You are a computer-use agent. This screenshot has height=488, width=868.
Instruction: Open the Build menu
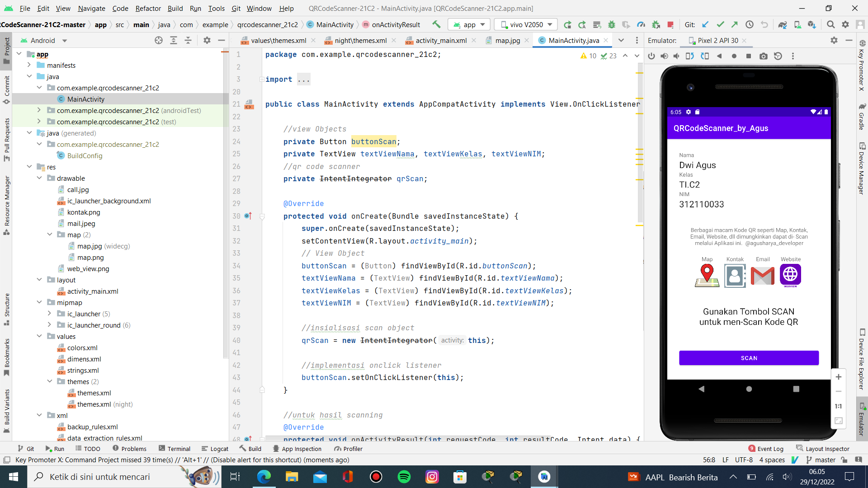175,8
